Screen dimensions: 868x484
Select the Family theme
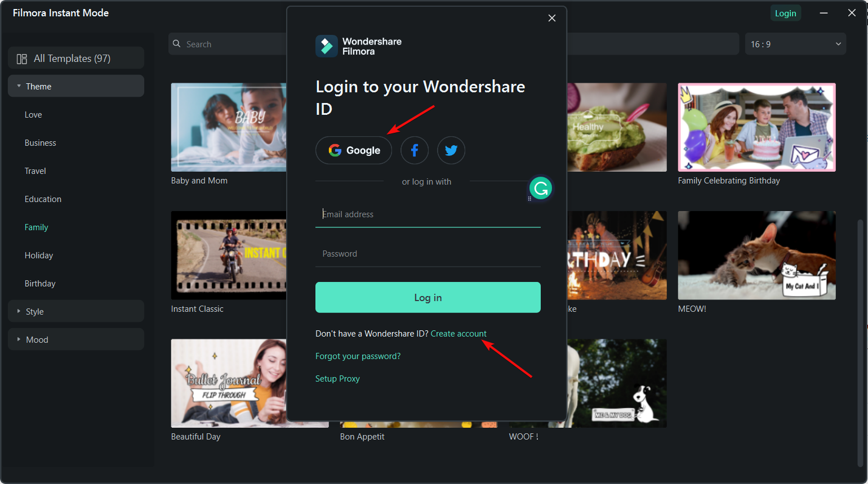coord(37,227)
